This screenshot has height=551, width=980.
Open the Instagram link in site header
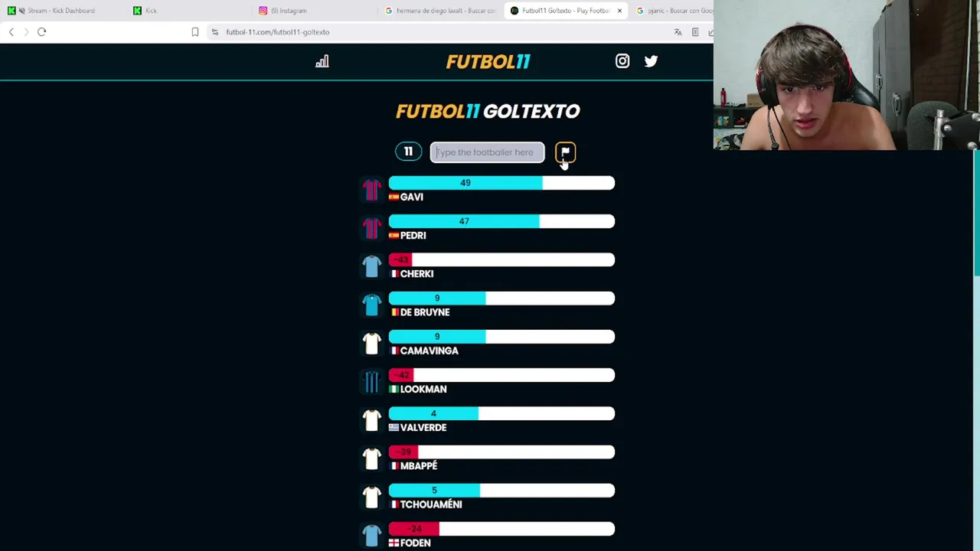pos(622,61)
